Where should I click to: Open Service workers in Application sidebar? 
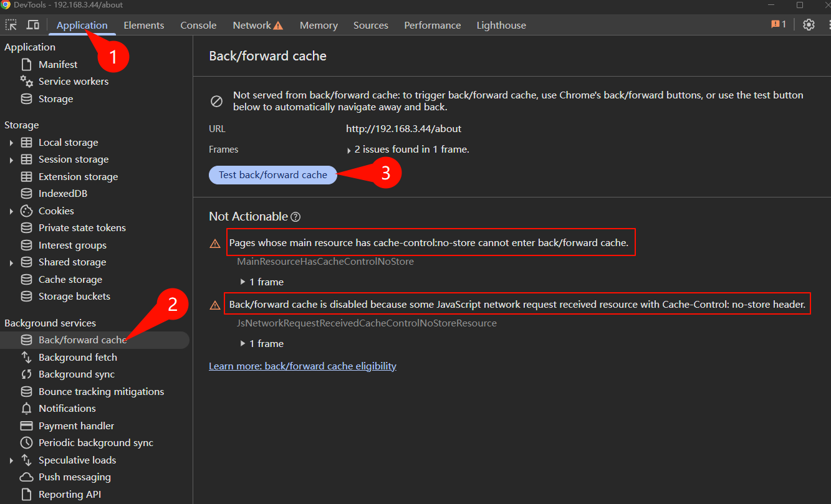74,81
